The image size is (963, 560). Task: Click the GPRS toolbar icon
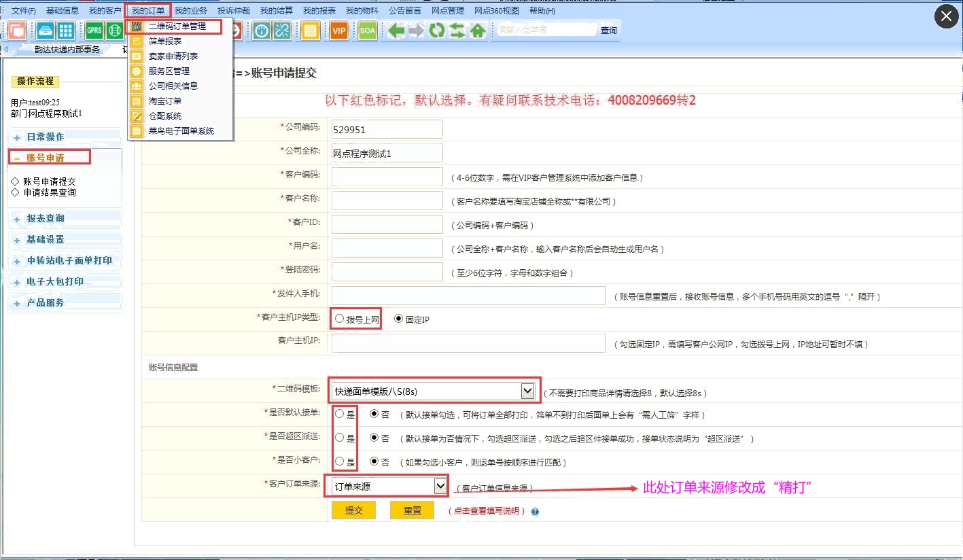point(94,31)
